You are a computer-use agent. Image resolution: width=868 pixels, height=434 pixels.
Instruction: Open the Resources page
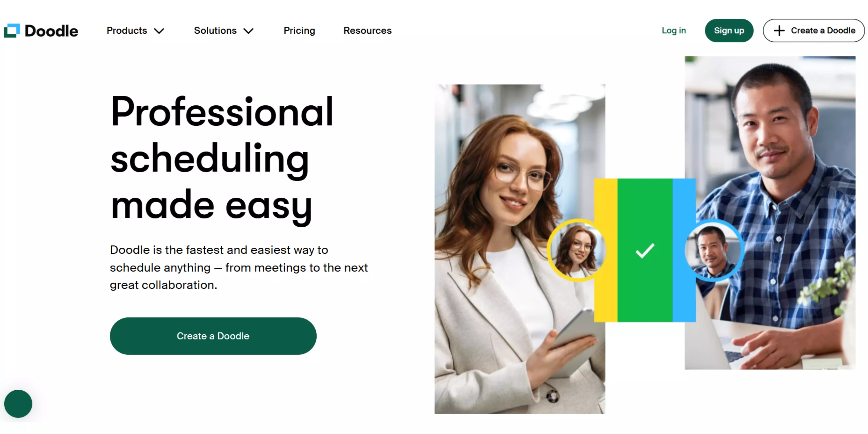tap(367, 31)
